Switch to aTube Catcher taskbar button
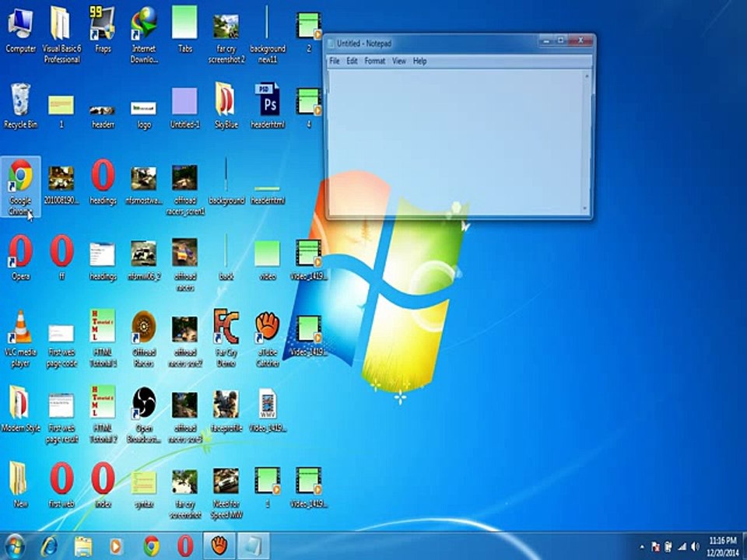Screen dimensions: 747x560 click(219, 546)
